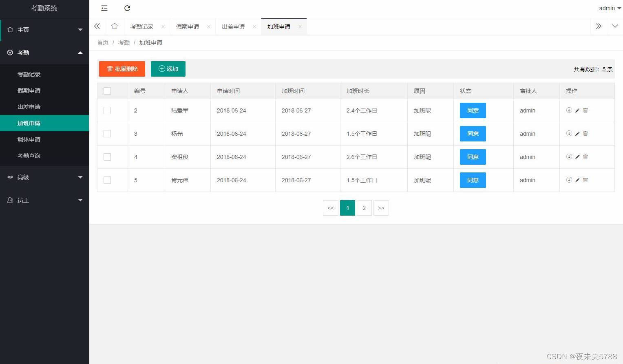Click 同意 status button in row 4
Image resolution: width=623 pixels, height=364 pixels.
473,157
